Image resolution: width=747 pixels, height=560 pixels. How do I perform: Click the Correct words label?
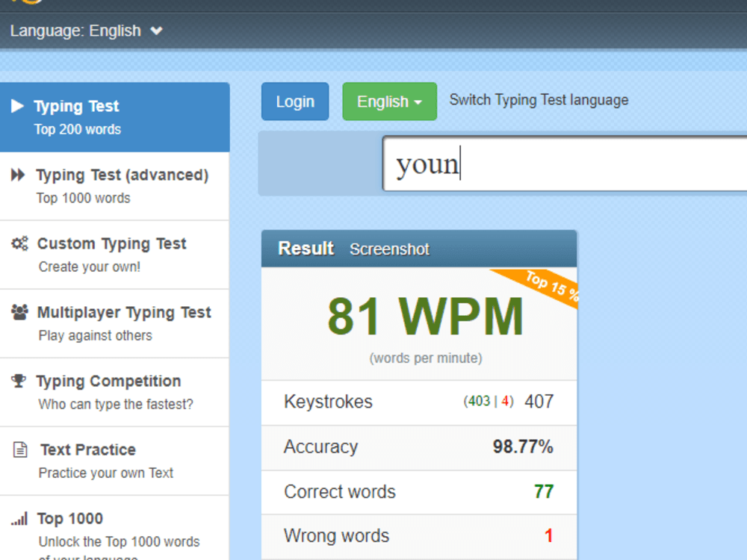(339, 491)
